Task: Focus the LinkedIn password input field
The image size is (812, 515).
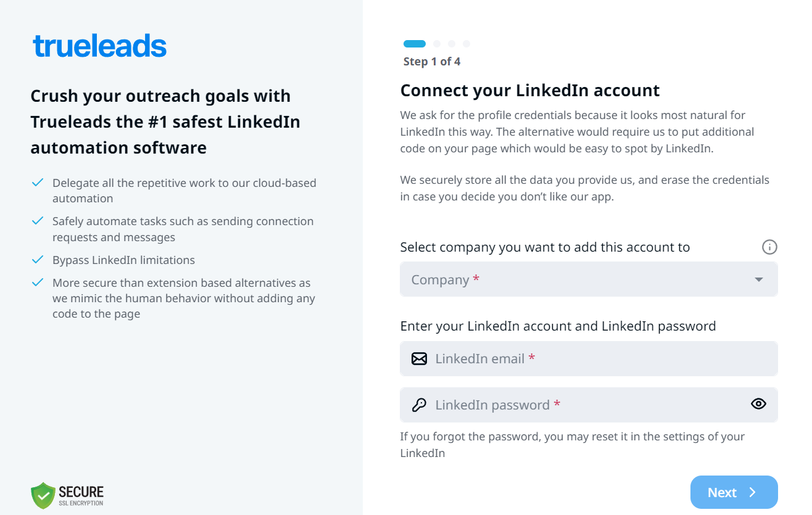Action: pyautogui.click(x=586, y=405)
